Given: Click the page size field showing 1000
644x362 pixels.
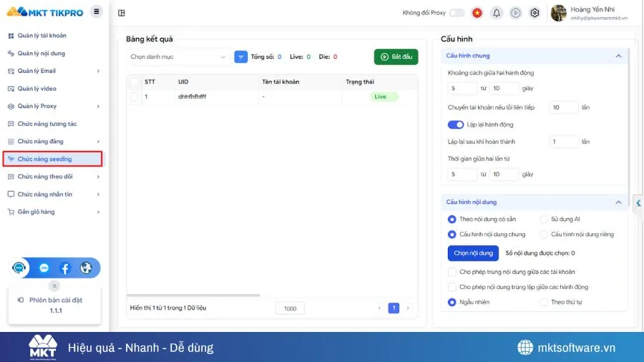Looking at the screenshot, I should click(290, 308).
